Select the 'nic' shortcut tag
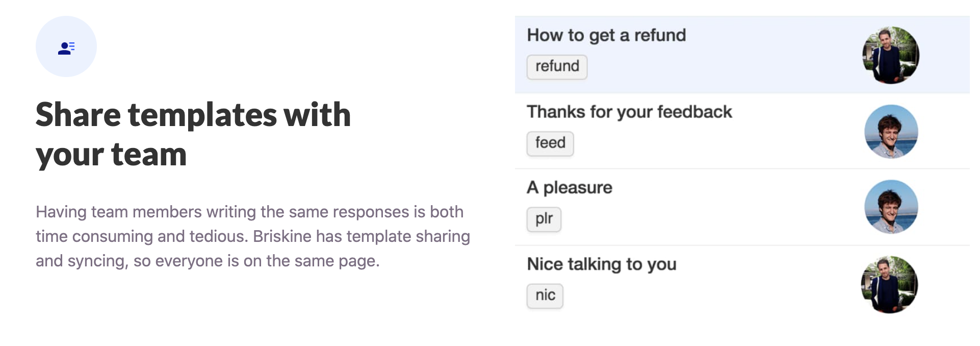This screenshot has height=346, width=980. (x=545, y=295)
